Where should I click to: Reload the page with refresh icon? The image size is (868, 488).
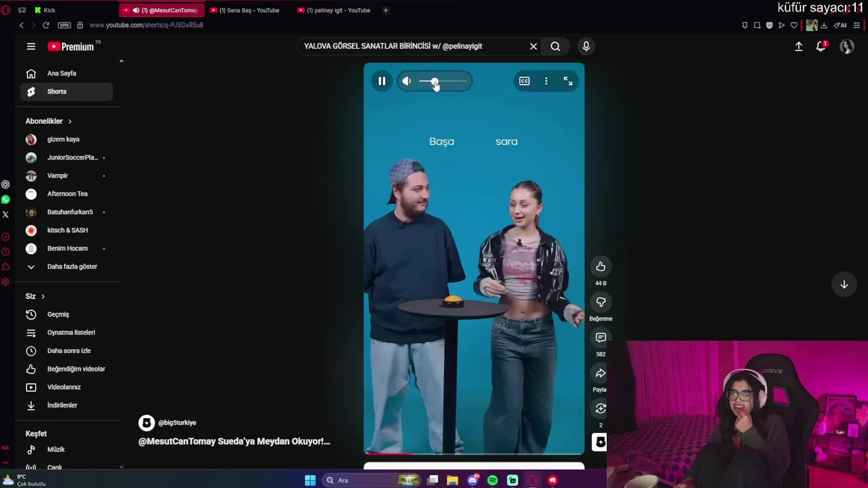pyautogui.click(x=45, y=25)
